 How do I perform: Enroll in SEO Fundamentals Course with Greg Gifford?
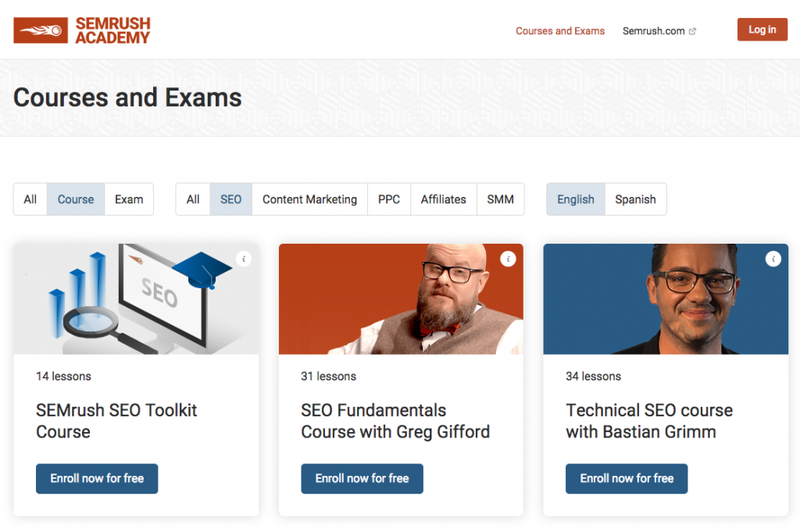click(x=362, y=479)
